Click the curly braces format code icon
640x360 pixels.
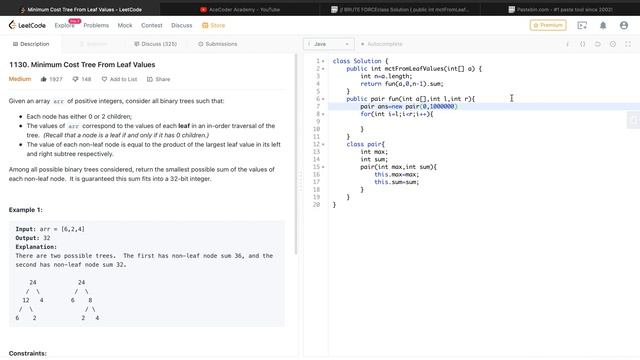pyautogui.click(x=582, y=44)
